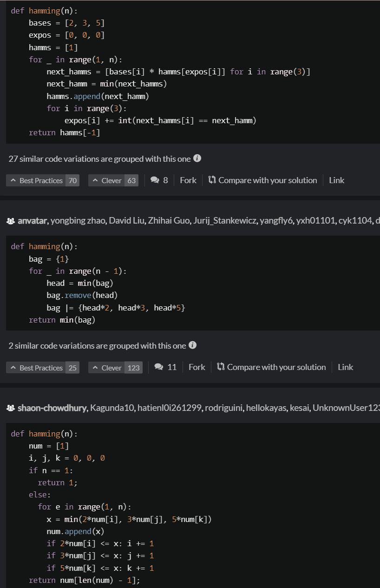Click code line "num = [1]"
The width and height of the screenshot is (380, 588).
(x=49, y=446)
